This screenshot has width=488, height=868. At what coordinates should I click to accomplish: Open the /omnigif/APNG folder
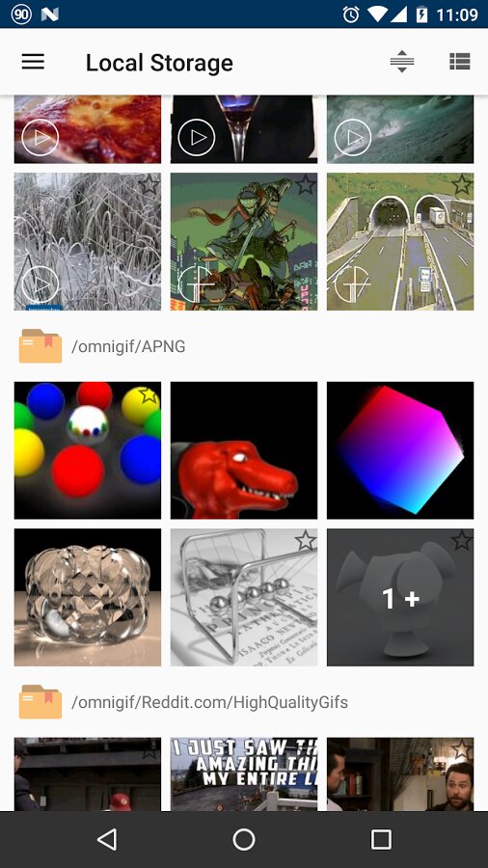[x=128, y=346]
